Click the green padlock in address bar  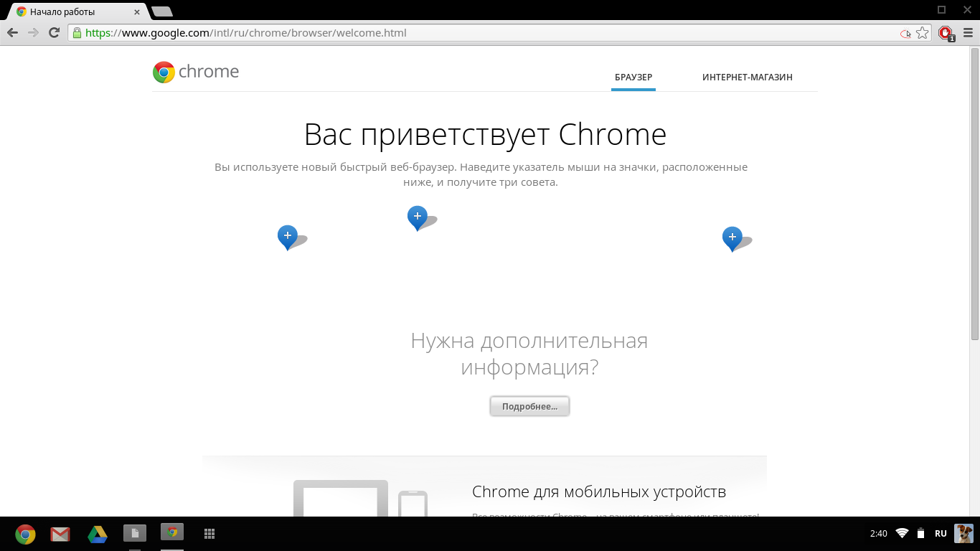tap(76, 32)
